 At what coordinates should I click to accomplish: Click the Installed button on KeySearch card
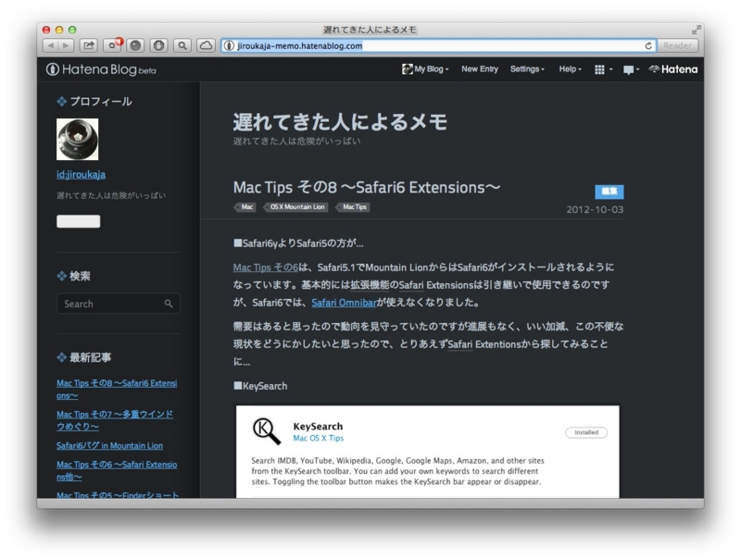pyautogui.click(x=586, y=432)
